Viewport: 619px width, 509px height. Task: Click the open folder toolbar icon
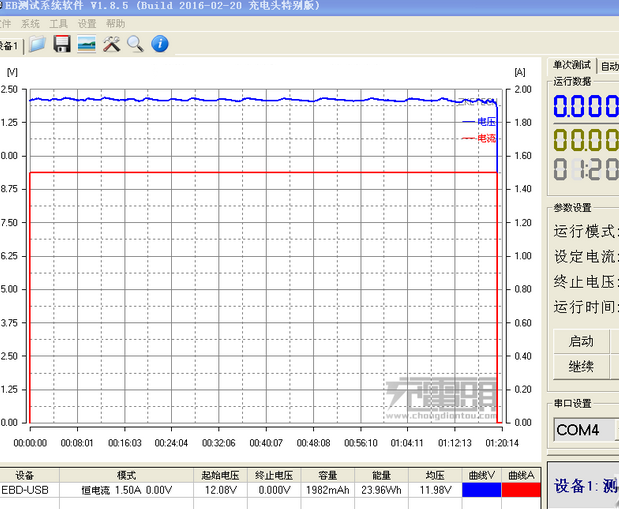tap(38, 44)
